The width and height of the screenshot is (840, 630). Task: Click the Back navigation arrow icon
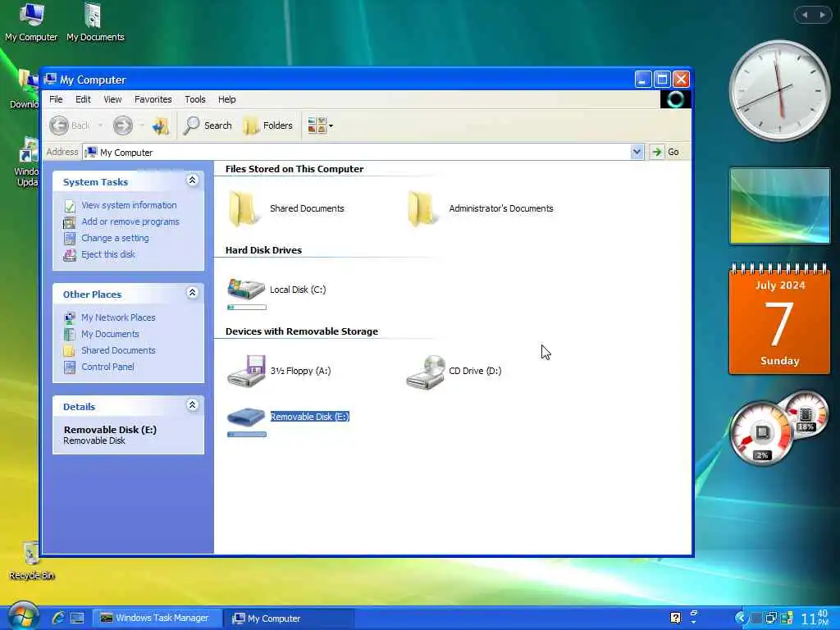pyautogui.click(x=59, y=126)
